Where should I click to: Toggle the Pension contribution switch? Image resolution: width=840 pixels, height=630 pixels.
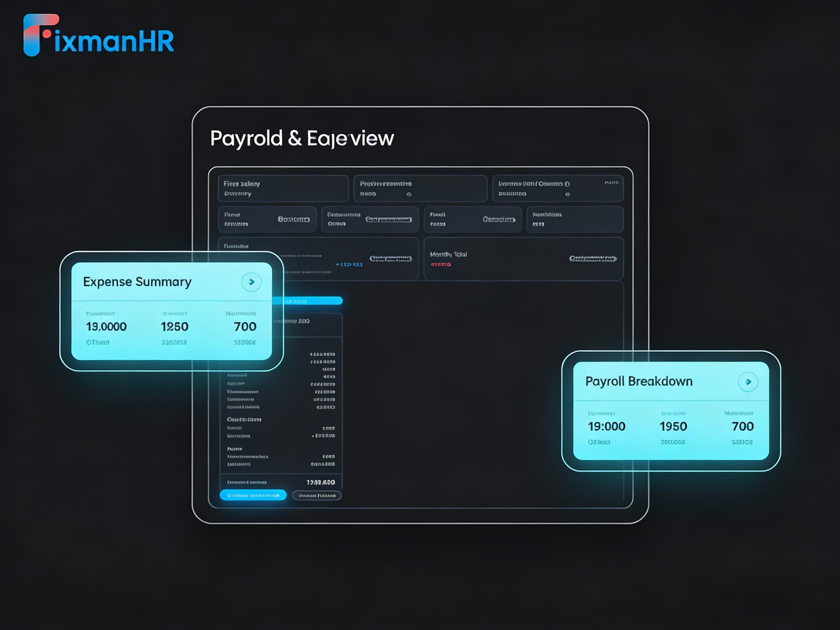pos(409,194)
